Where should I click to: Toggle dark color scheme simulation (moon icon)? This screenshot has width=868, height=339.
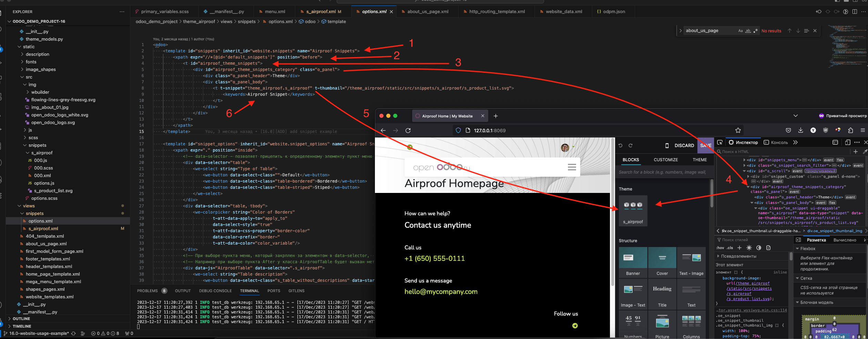pyautogui.click(x=758, y=248)
